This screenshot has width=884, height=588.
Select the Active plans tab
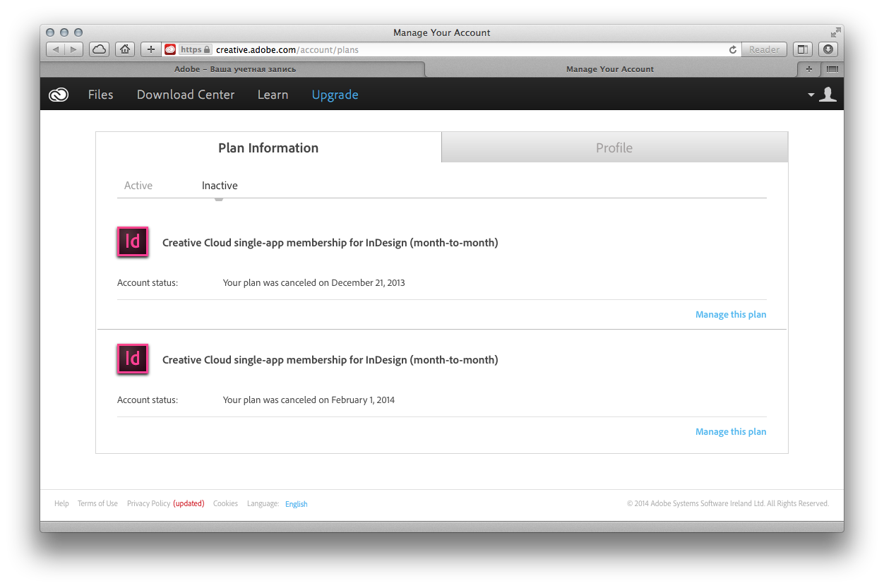point(138,186)
